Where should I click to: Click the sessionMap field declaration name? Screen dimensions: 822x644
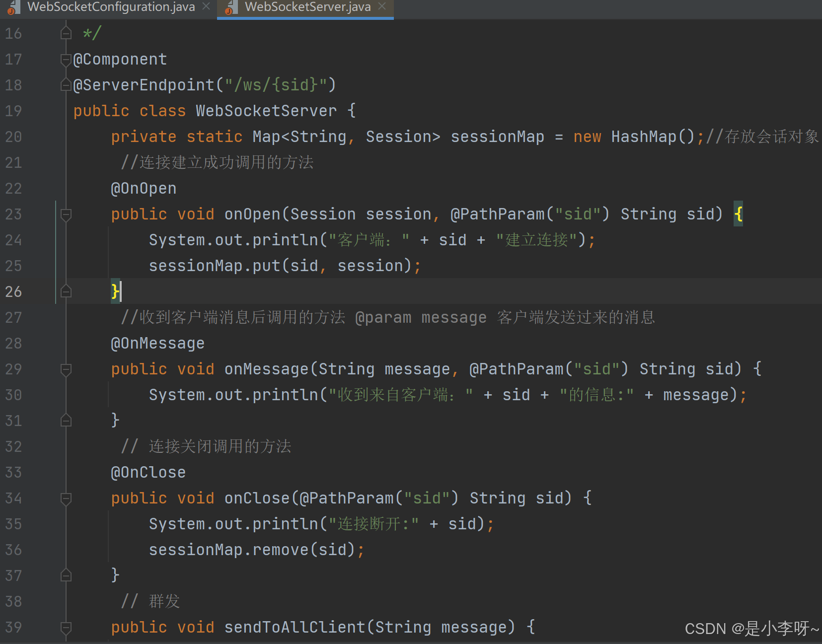(x=497, y=137)
